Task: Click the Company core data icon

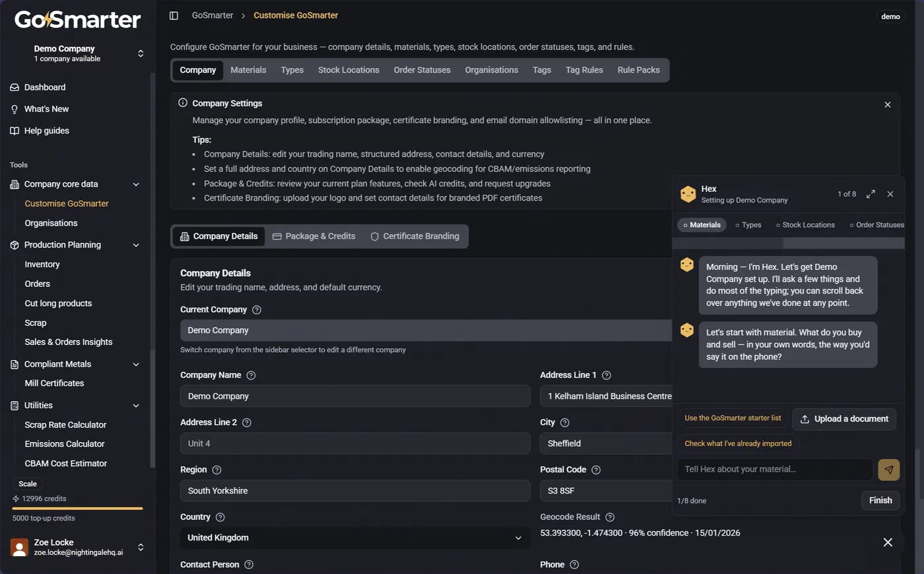Action: pyautogui.click(x=15, y=184)
